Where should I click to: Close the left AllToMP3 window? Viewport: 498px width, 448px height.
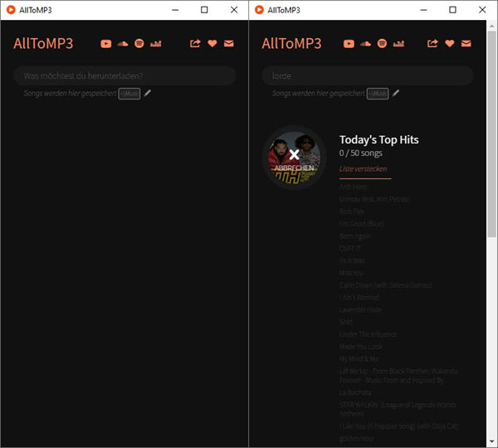(x=234, y=10)
